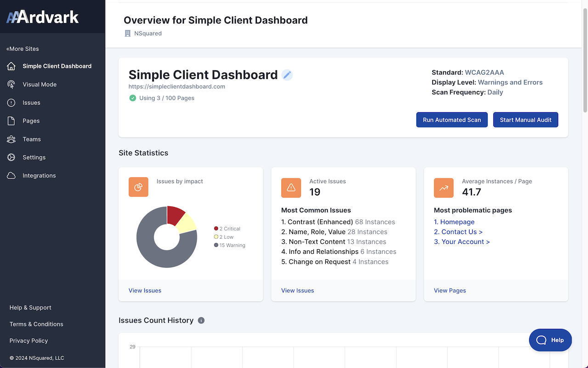Click the info icon next to Issues Count History
The height and width of the screenshot is (368, 588).
(x=201, y=321)
